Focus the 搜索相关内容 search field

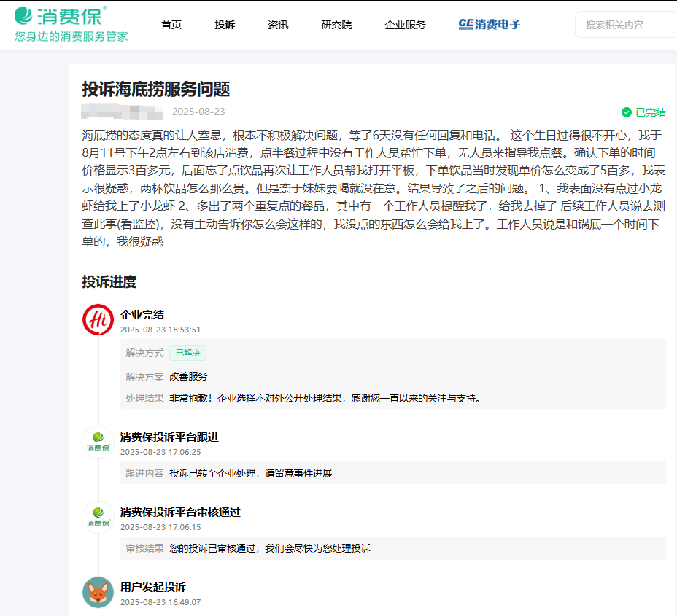tap(626, 25)
